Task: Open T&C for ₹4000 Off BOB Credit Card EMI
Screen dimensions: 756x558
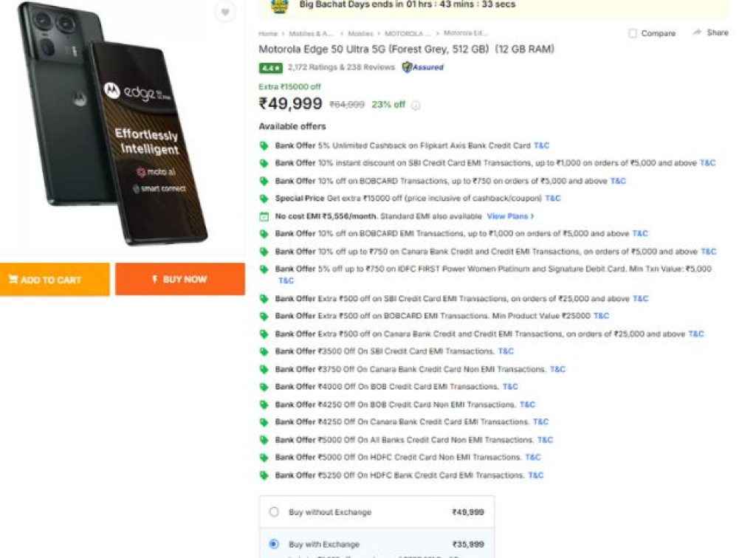Action: pyautogui.click(x=510, y=387)
